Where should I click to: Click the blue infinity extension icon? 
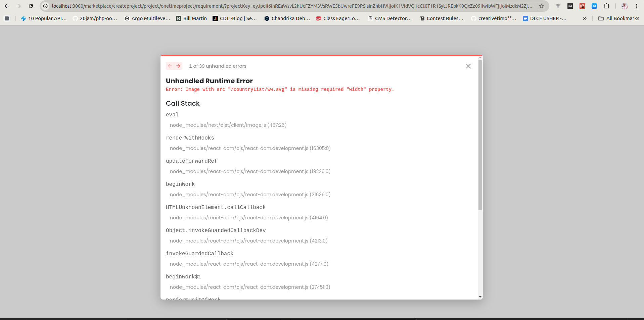click(594, 6)
